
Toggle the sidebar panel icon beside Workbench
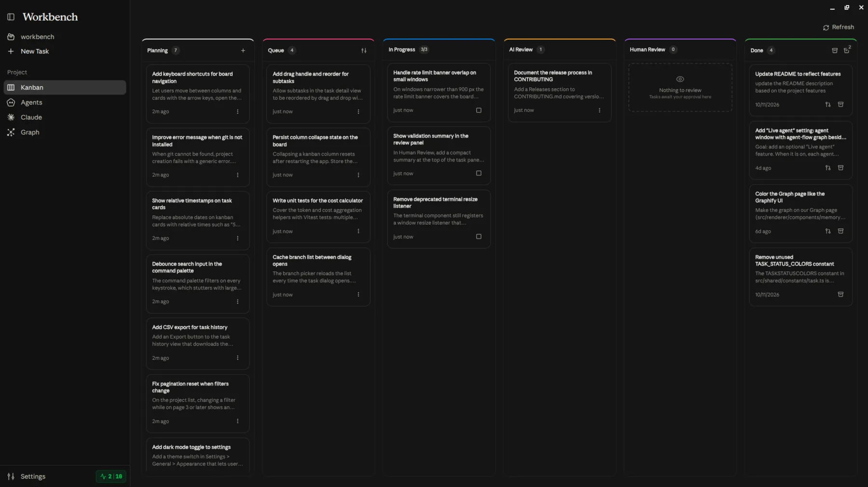click(11, 17)
